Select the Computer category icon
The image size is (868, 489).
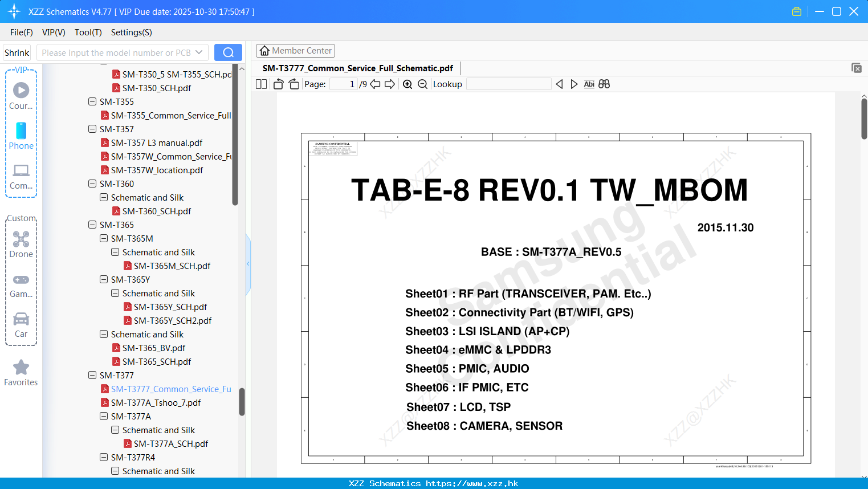(21, 176)
